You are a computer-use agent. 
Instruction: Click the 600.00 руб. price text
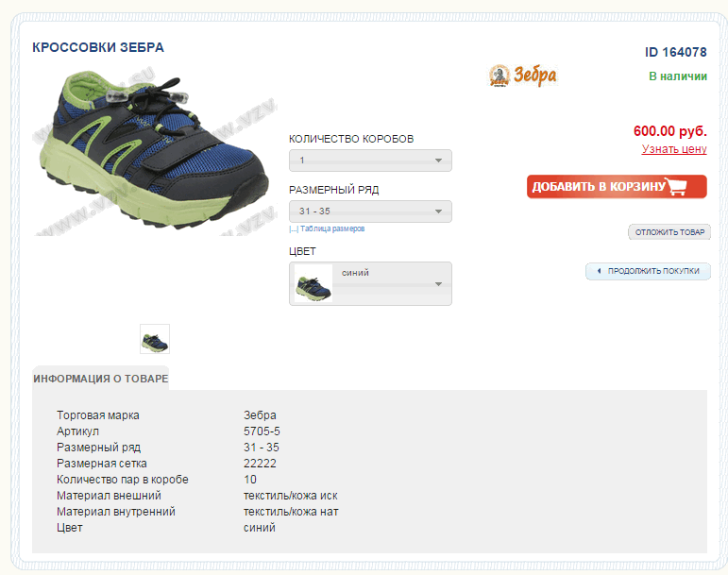[669, 131]
